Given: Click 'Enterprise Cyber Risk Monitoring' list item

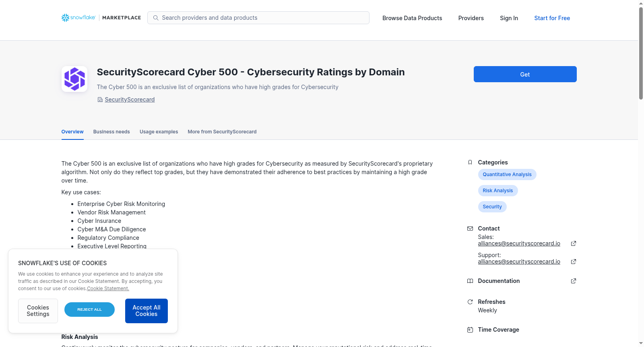Looking at the screenshot, I should tap(121, 204).
